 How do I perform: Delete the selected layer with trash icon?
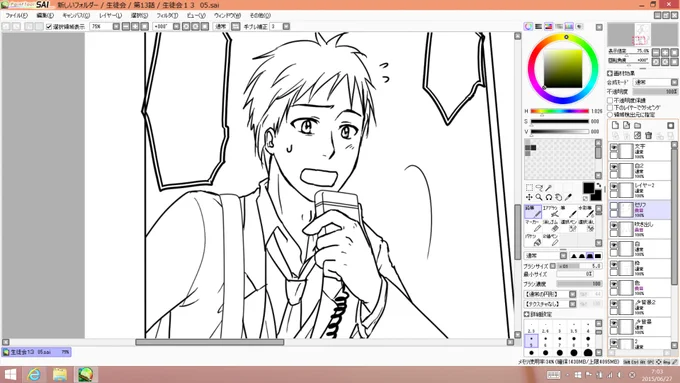tap(649, 136)
